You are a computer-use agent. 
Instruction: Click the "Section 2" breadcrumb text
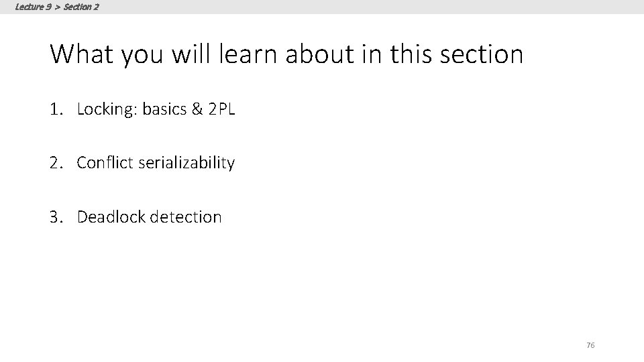pyautogui.click(x=82, y=7)
